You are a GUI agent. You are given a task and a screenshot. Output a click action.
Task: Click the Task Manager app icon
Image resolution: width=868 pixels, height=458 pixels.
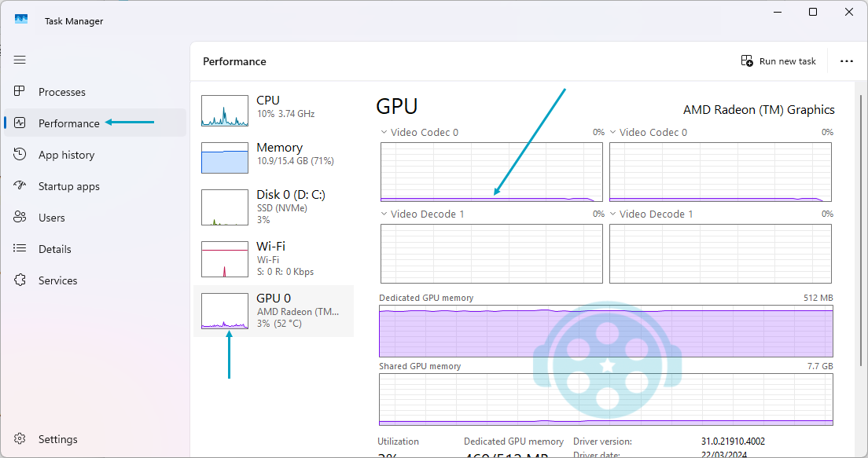21,20
